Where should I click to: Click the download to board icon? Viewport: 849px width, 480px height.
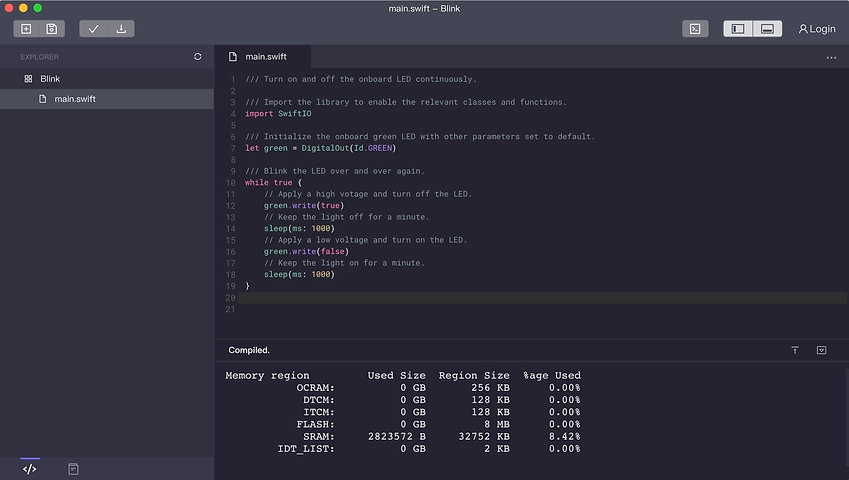(121, 29)
